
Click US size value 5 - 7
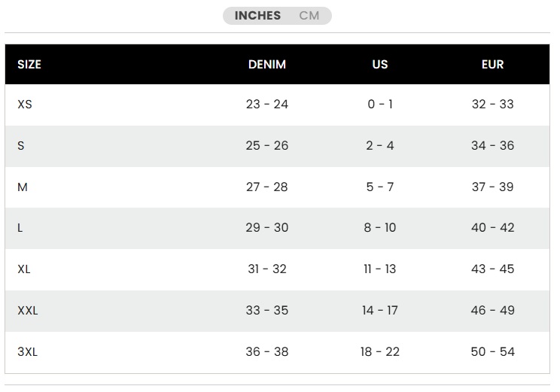click(x=380, y=187)
